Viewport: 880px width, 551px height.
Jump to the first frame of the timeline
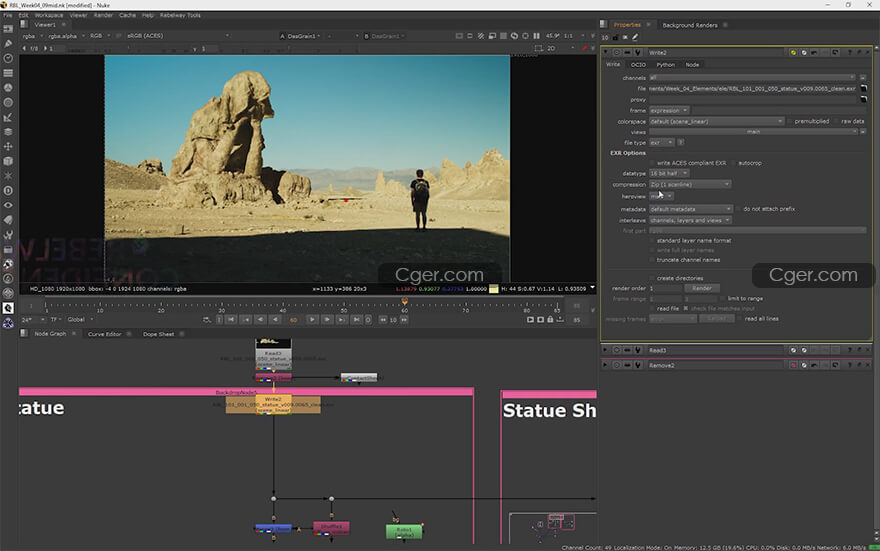pyautogui.click(x=231, y=320)
